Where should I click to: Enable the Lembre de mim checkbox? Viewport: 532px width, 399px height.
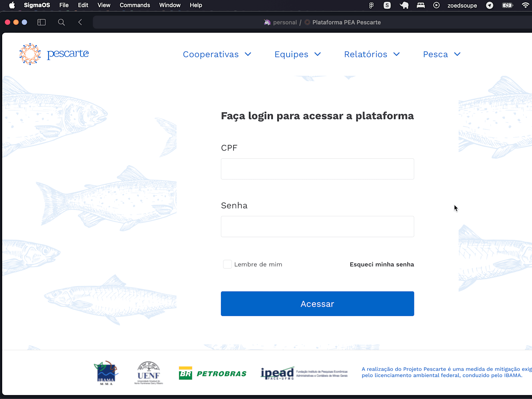click(227, 264)
